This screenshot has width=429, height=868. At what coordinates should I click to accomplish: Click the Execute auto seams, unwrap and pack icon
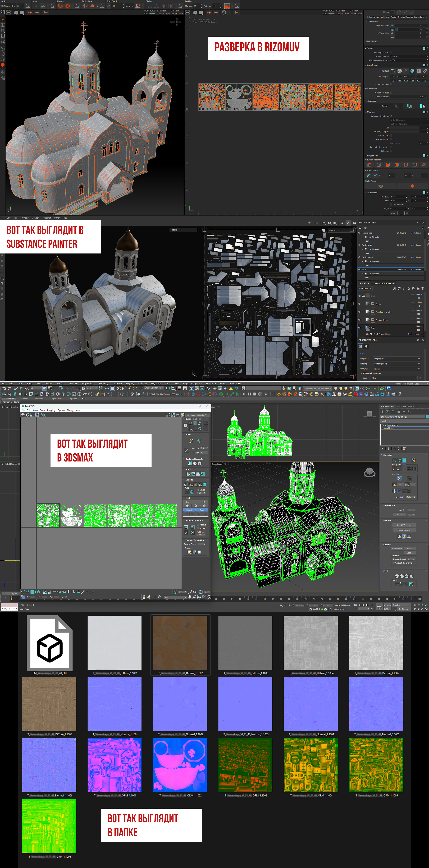[x=422, y=106]
